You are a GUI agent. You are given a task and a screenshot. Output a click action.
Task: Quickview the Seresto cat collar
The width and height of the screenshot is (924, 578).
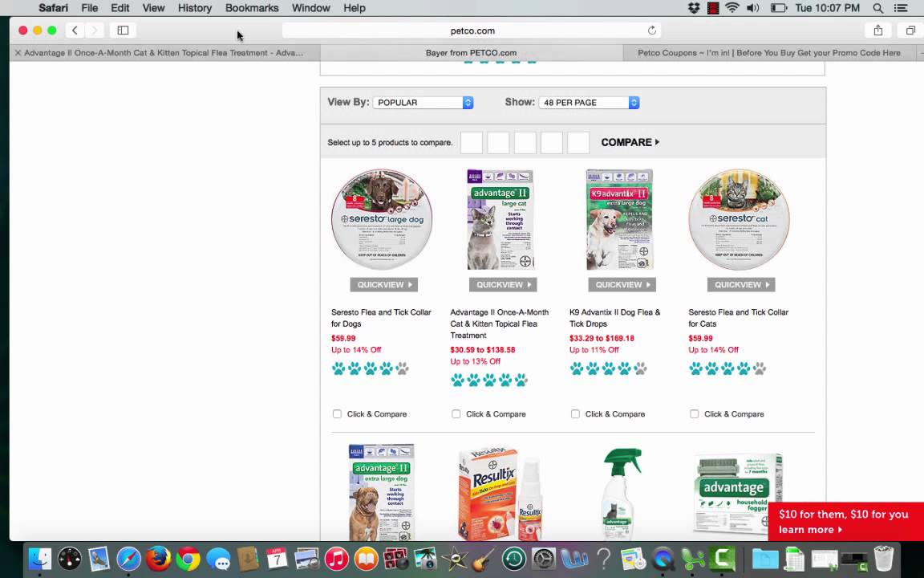[x=741, y=285]
